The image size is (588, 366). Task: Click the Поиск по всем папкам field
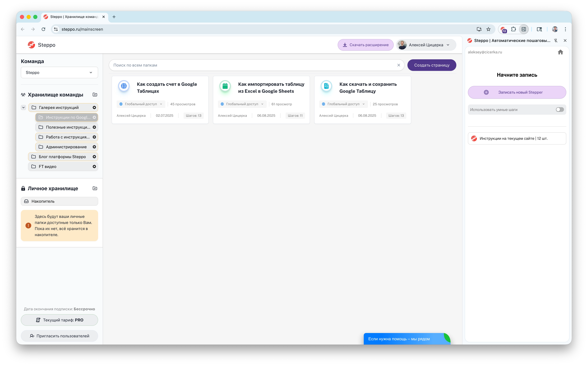(252, 65)
